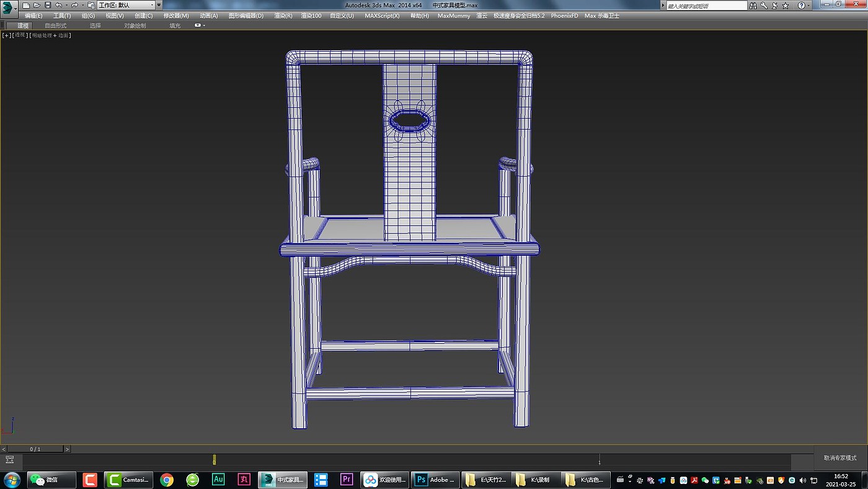Image resolution: width=868 pixels, height=489 pixels.
Task: Click the time slider 0 / 1 handle
Action: pyautogui.click(x=35, y=449)
